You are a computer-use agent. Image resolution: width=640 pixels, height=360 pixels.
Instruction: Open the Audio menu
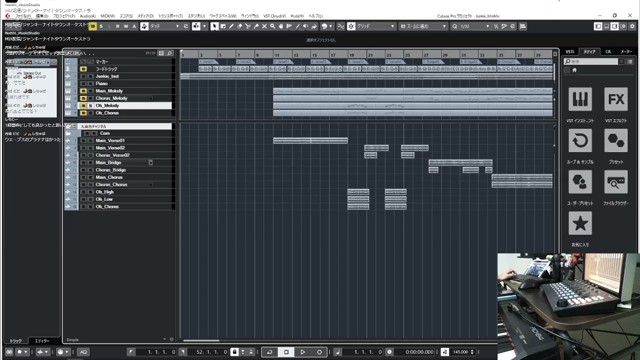tap(87, 16)
